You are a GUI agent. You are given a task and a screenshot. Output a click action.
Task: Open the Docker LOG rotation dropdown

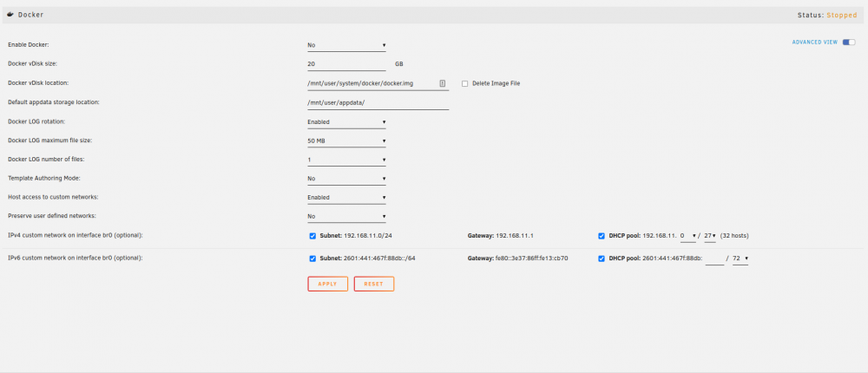click(346, 121)
